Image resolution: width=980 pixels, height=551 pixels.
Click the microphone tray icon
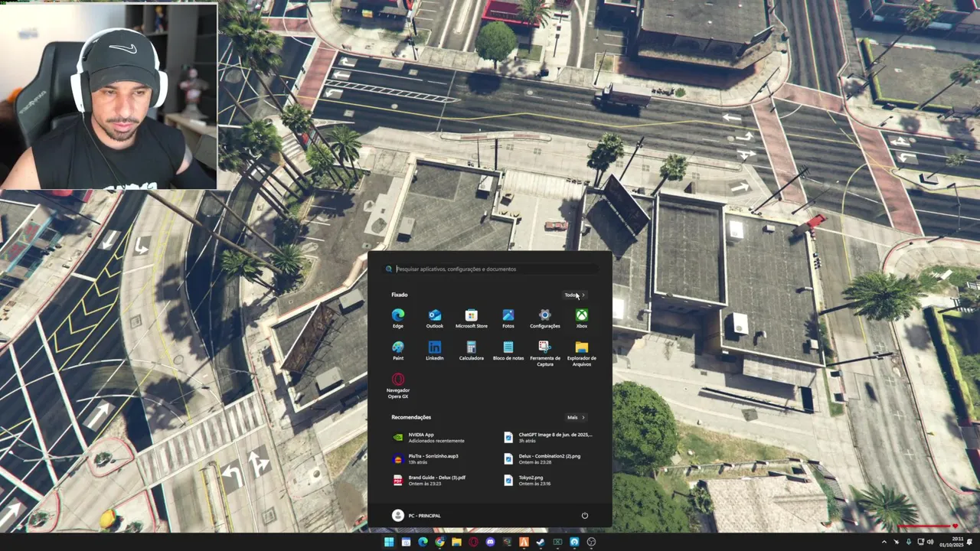[909, 542]
